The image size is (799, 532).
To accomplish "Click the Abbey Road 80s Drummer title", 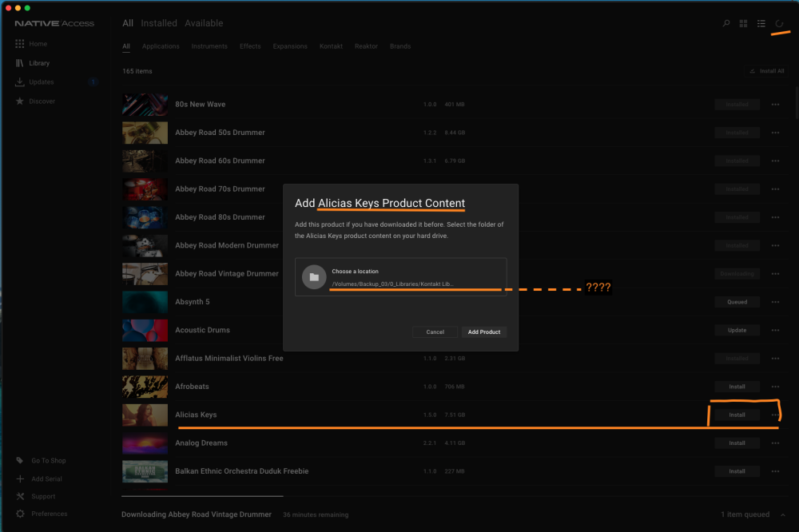I will point(221,217).
